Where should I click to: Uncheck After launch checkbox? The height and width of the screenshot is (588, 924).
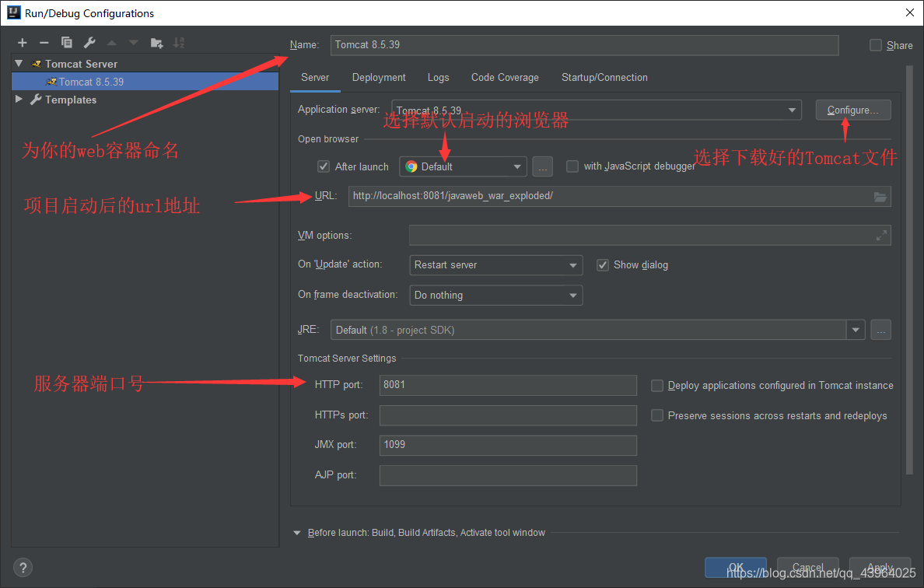tap(324, 166)
